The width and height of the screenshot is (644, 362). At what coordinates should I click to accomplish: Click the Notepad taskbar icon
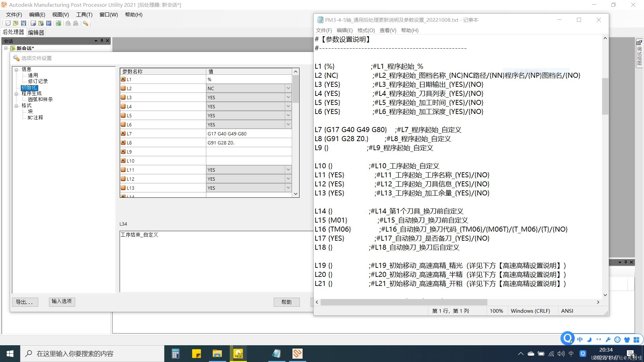[276, 354]
